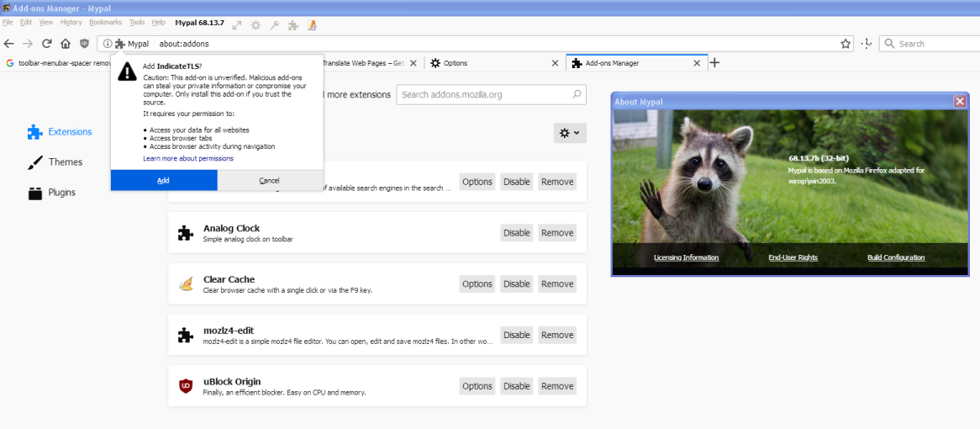Click the uBlock Origin extension shield icon
Image resolution: width=980 pixels, height=429 pixels.
[185, 386]
